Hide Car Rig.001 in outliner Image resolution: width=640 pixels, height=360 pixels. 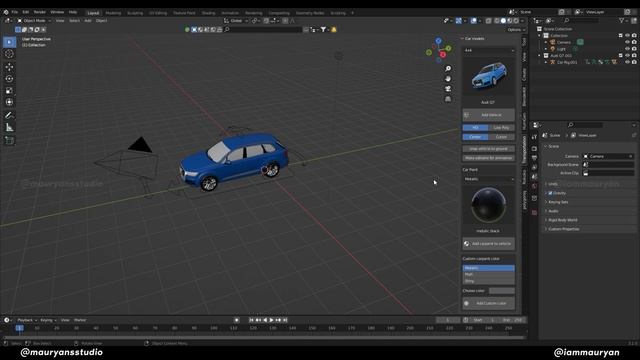tap(627, 62)
